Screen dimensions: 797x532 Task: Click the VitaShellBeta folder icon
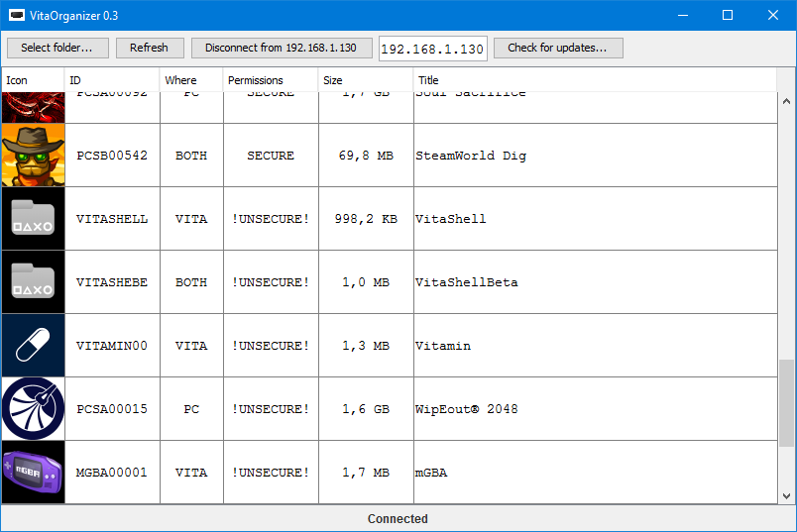(x=33, y=282)
